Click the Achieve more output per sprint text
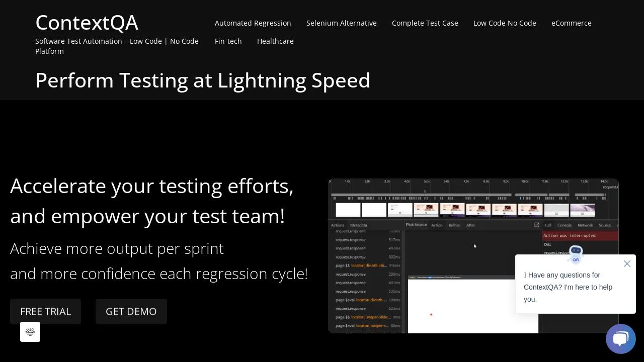This screenshot has width=644, height=362. 117,248
